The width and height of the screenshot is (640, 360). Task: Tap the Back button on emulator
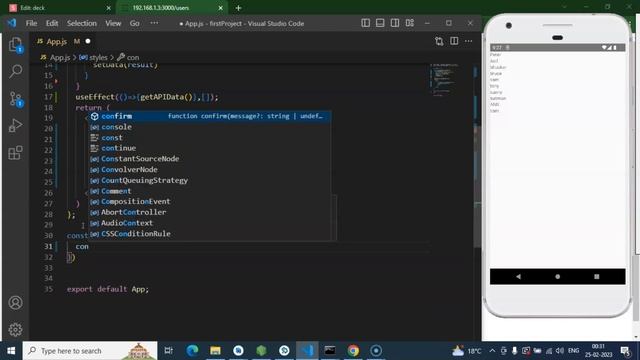click(518, 276)
